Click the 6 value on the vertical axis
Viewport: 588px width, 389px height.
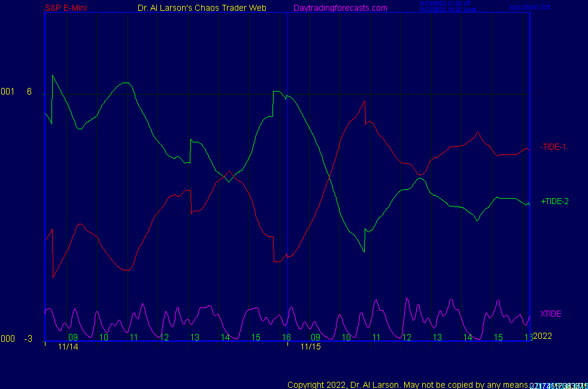pos(29,92)
